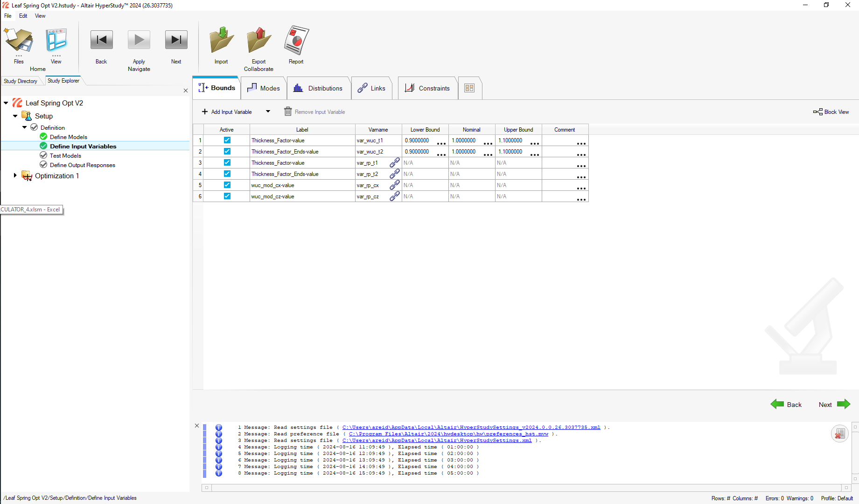
Task: Click link icon for var_rp_cx
Action: [395, 185]
